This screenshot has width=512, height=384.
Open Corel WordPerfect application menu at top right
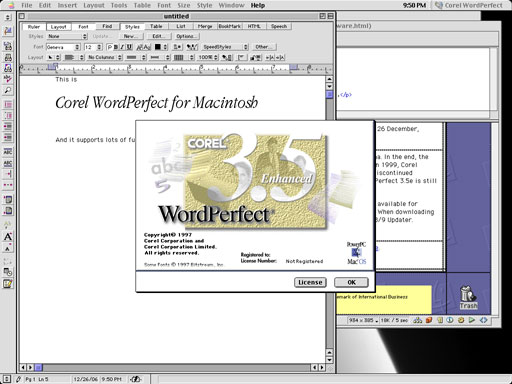[x=468, y=5]
